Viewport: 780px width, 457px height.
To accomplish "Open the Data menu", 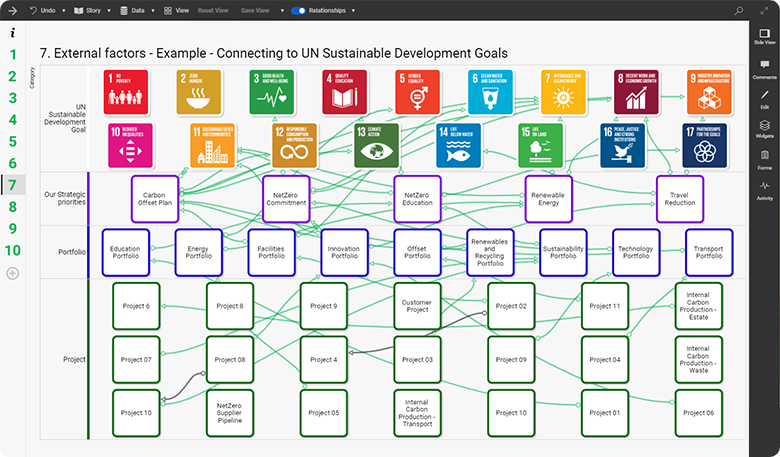I will pyautogui.click(x=132, y=10).
